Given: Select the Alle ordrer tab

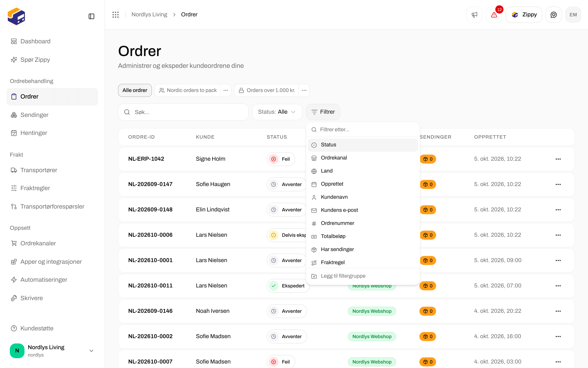Looking at the screenshot, I should click(x=135, y=90).
